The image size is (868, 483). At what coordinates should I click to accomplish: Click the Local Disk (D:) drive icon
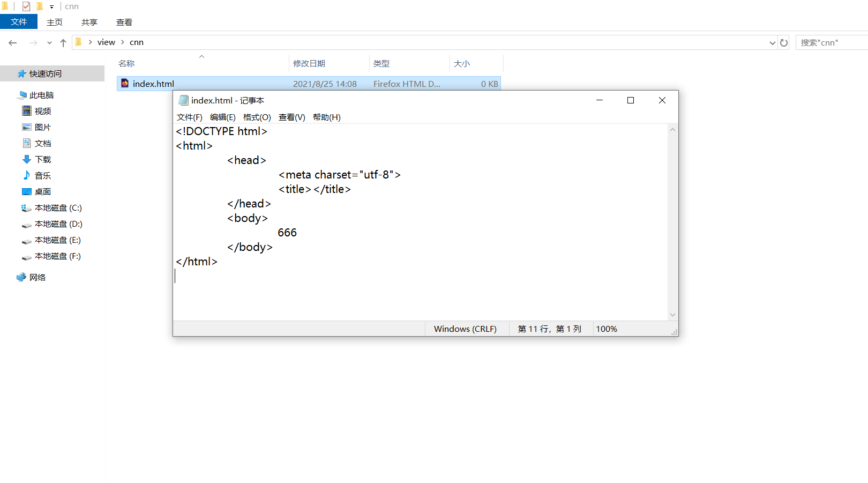point(27,225)
